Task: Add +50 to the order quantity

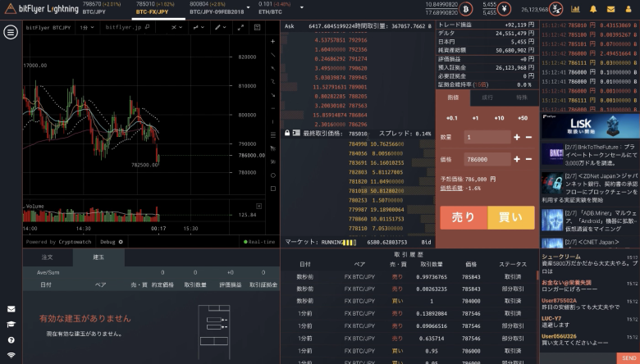Action: (x=523, y=118)
